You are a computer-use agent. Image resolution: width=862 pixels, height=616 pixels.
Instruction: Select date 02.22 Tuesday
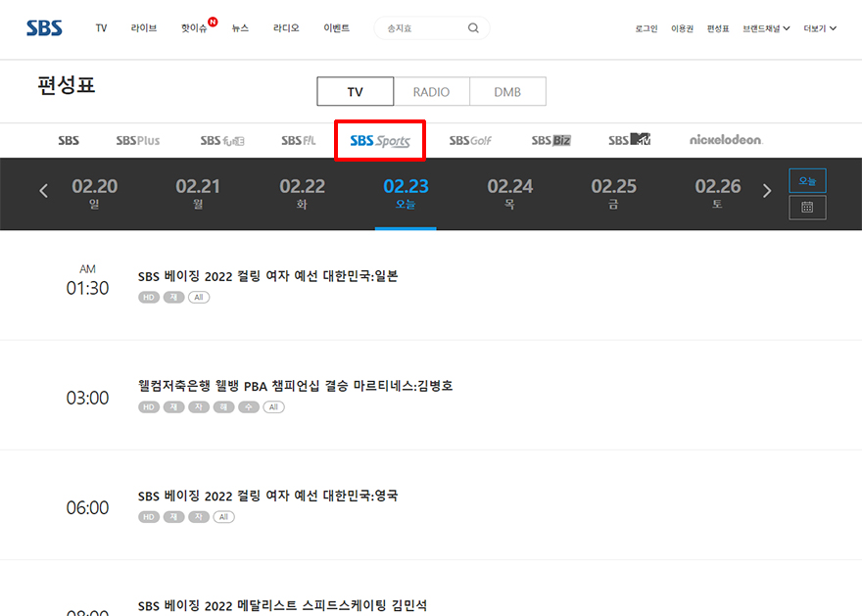point(302,194)
